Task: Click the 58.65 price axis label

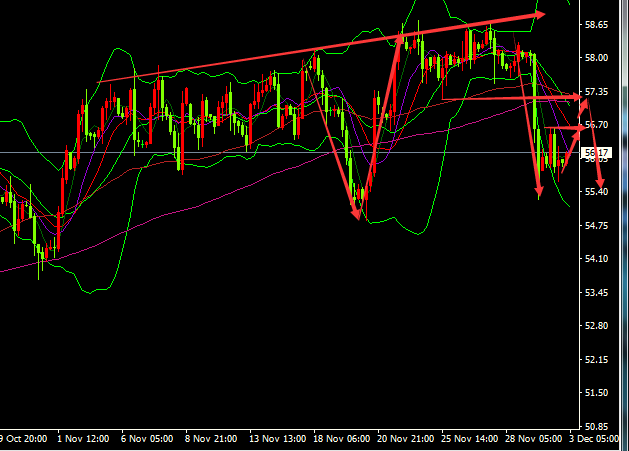Action: [596, 24]
